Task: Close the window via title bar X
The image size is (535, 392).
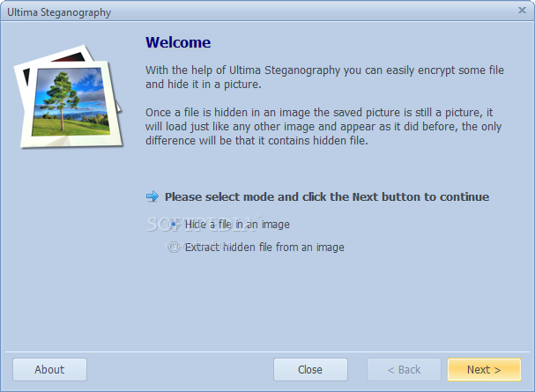Action: pos(522,11)
